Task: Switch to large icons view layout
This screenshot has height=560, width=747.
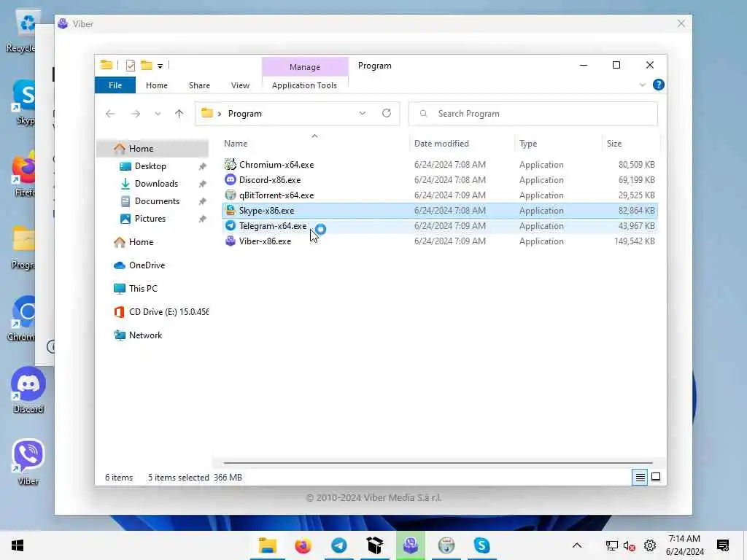Action: (x=656, y=477)
